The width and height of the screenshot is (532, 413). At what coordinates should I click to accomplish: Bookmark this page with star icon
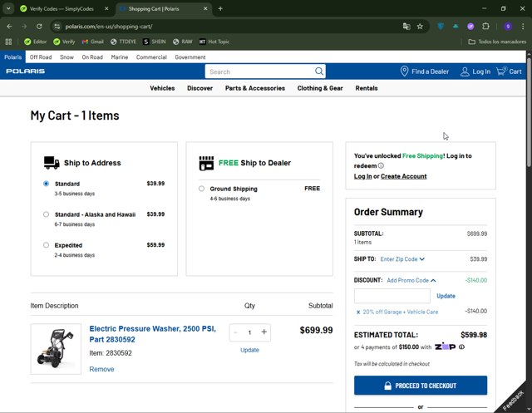click(x=420, y=26)
